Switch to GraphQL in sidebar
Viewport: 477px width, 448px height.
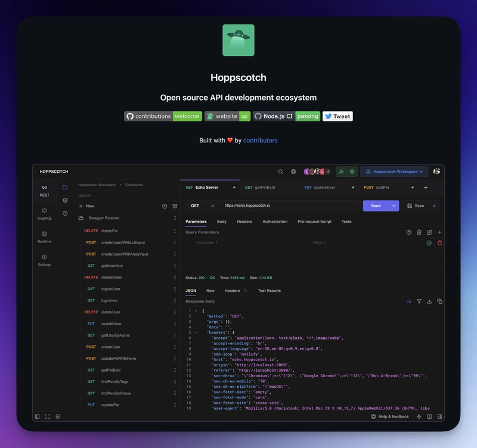(44, 214)
